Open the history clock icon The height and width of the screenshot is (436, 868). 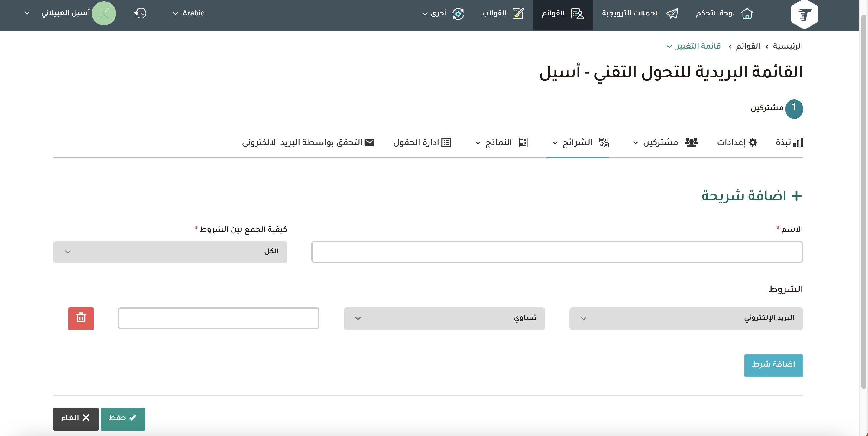(140, 13)
